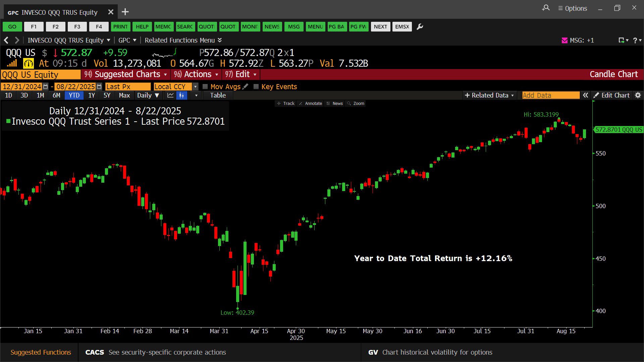Switch range to 1Y period
This screenshot has height=362, width=644.
(91, 96)
